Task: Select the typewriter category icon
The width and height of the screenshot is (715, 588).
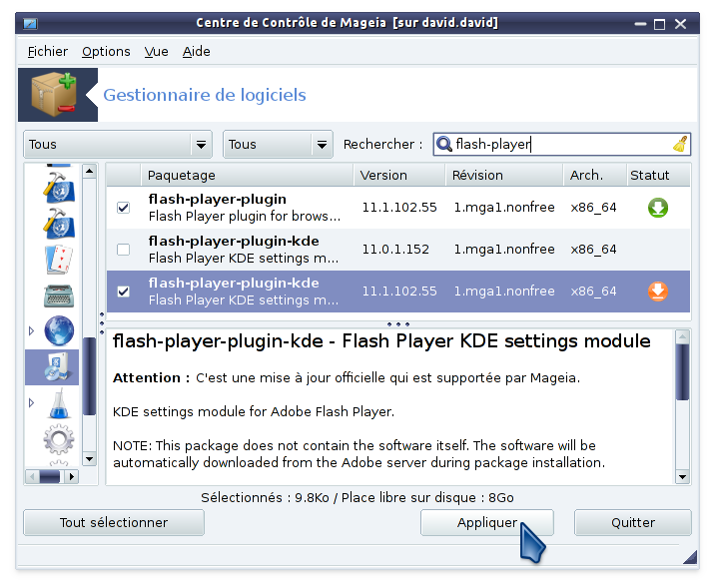Action: pyautogui.click(x=59, y=295)
